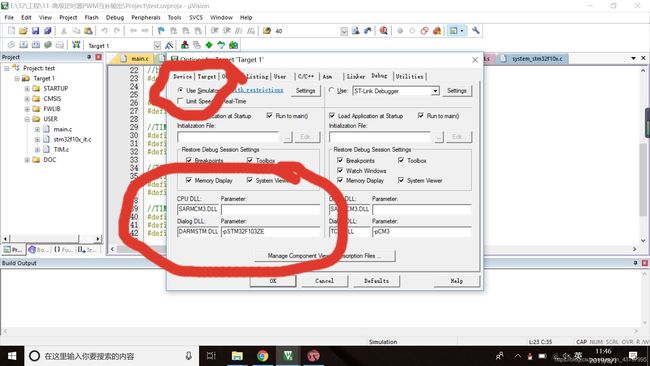This screenshot has width=650, height=366.
Task: Collapse the Project: test tree node
Action: tap(7, 68)
